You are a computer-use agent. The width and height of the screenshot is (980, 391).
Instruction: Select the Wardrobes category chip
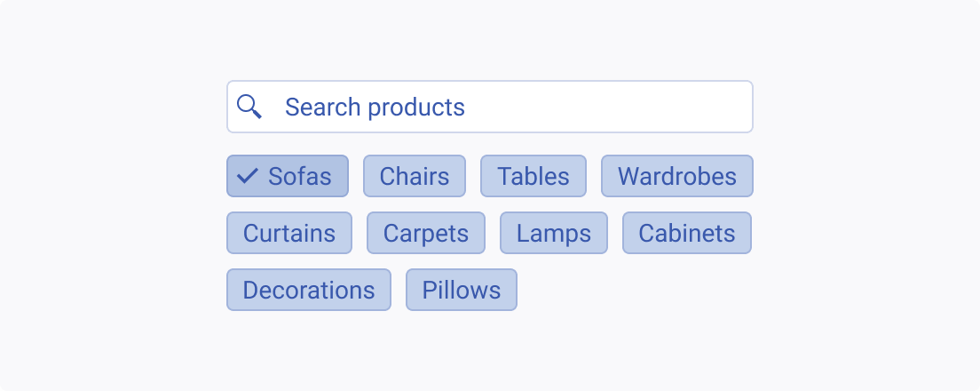[677, 176]
